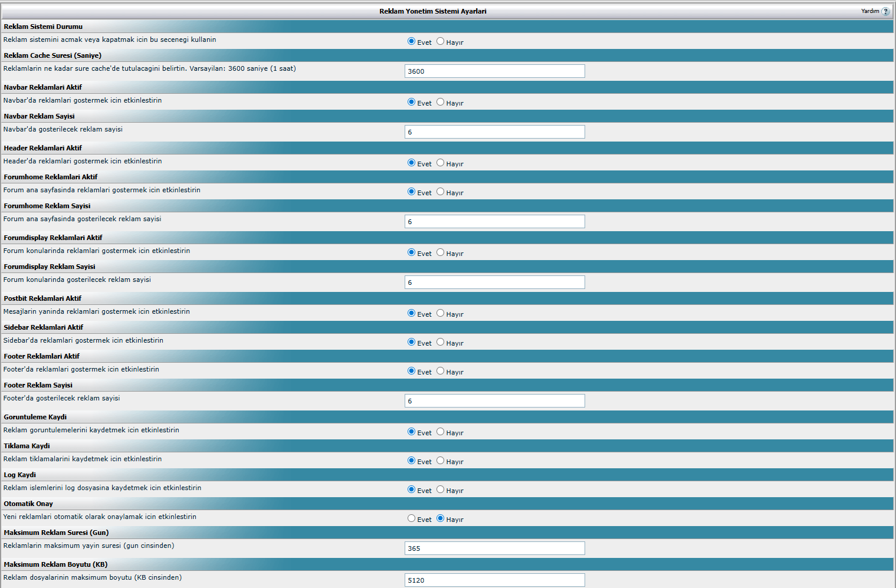Image resolution: width=896 pixels, height=588 pixels.
Task: Focus the Forumhome Reklam Sayisi input
Action: pos(494,222)
